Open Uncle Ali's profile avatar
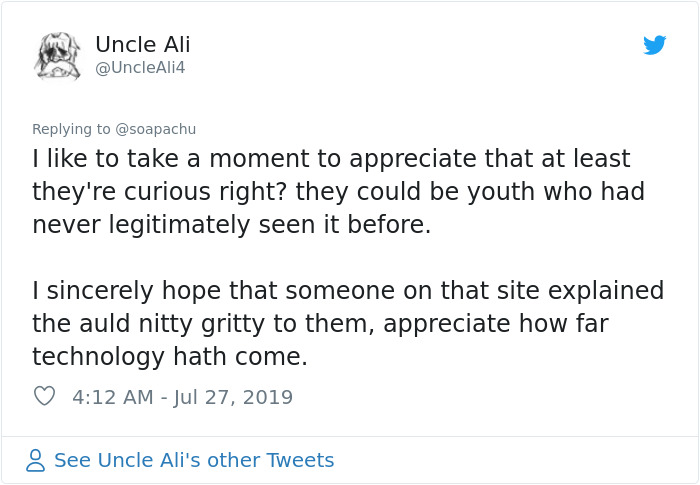Image resolution: width=700 pixels, height=485 pixels. point(57,55)
